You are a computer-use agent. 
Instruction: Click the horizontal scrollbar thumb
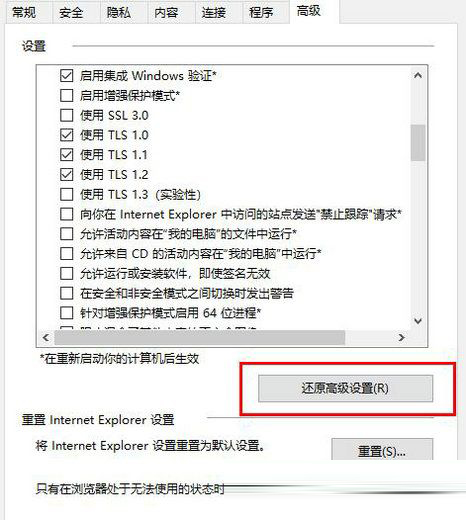(x=200, y=338)
